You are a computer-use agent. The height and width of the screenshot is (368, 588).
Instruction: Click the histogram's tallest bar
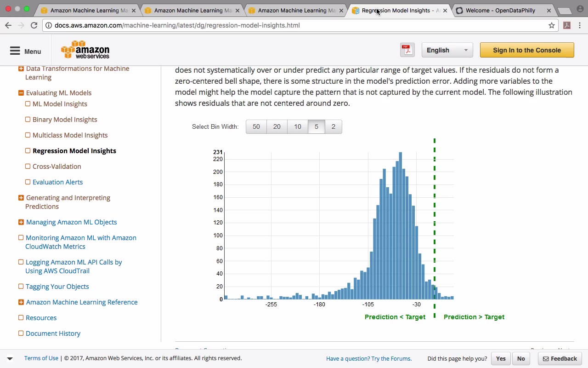click(x=401, y=225)
